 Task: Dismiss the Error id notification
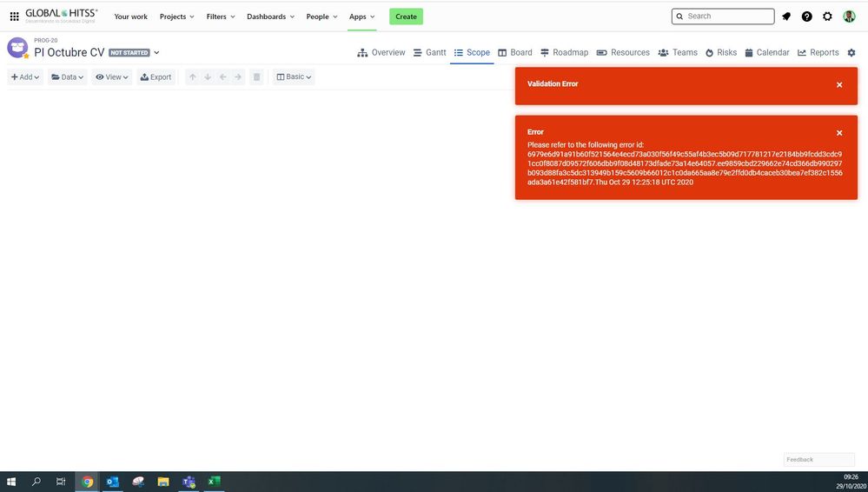(x=839, y=133)
